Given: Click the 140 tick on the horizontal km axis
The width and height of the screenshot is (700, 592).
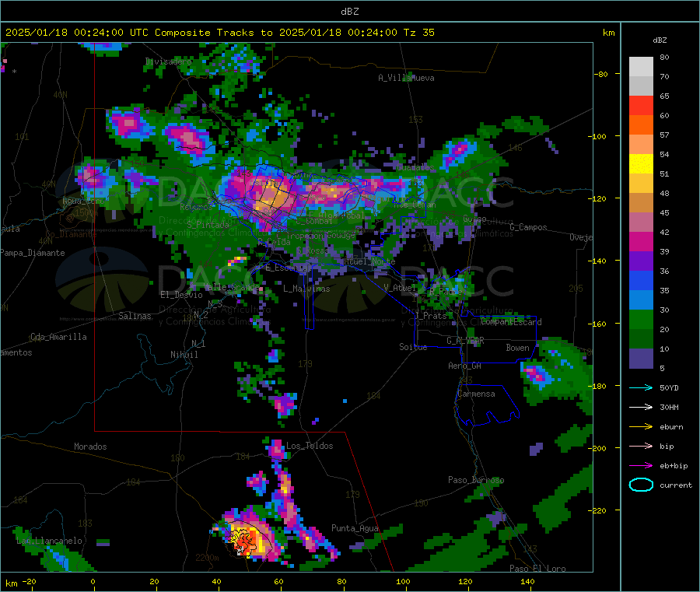Looking at the screenshot, I should 527,581.
